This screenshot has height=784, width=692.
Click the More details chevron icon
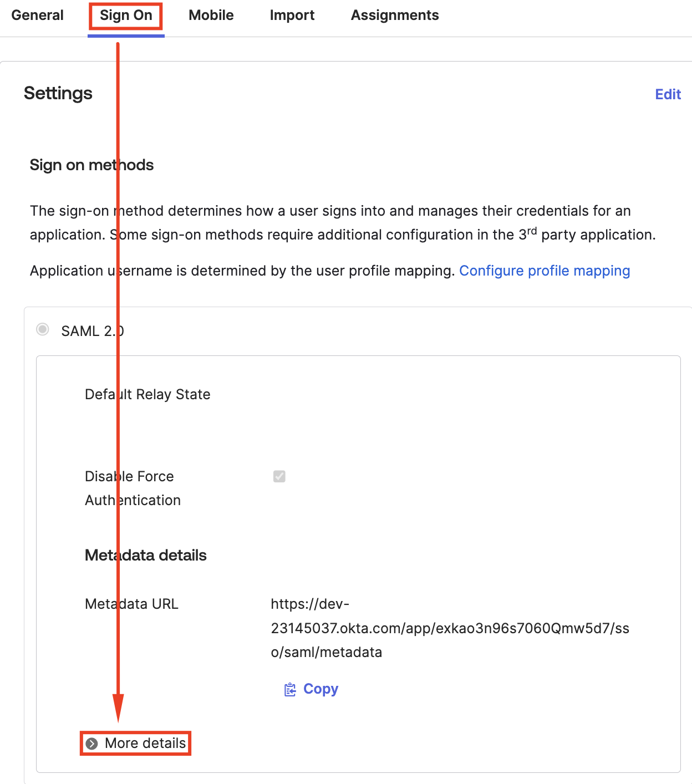92,744
